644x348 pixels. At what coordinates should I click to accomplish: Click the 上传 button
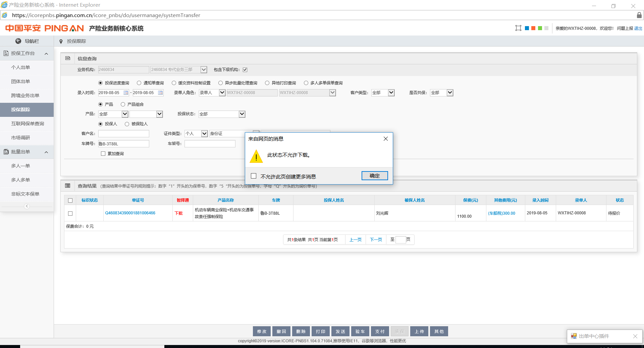point(419,331)
